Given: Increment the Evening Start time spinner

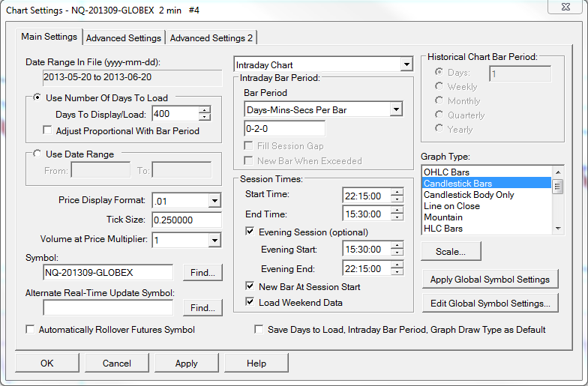Looking at the screenshot, I should click(x=397, y=246).
